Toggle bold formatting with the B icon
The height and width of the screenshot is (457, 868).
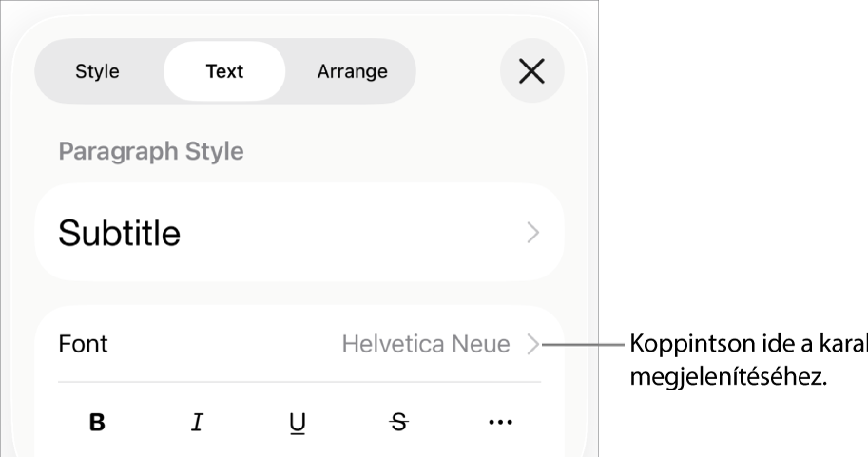click(x=97, y=423)
